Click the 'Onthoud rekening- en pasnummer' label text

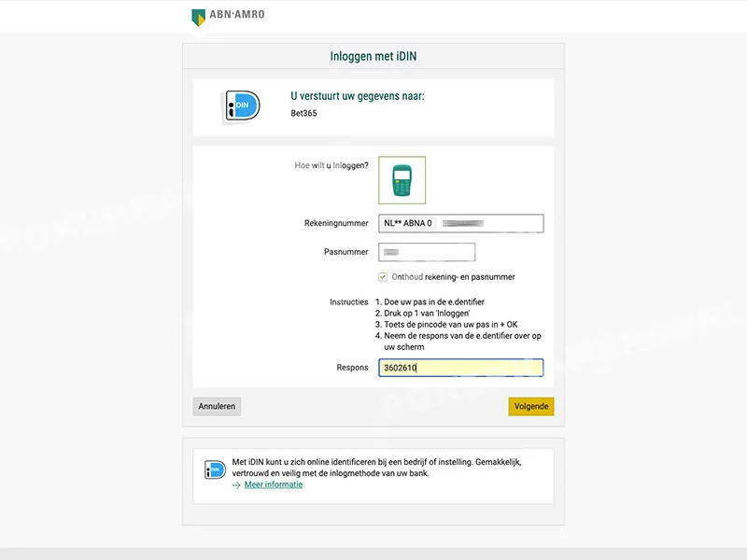(453, 276)
